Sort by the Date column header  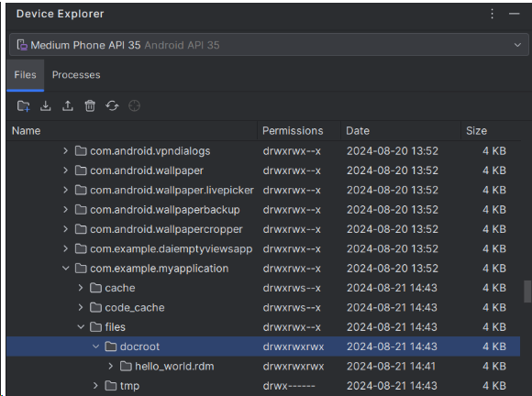(x=401, y=131)
